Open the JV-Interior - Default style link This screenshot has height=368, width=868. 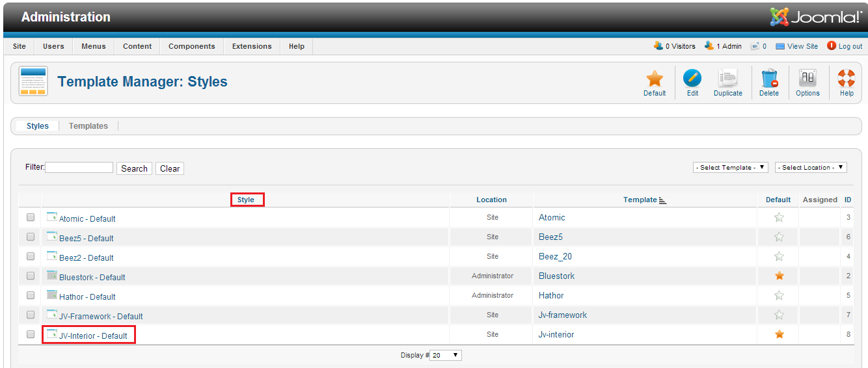pyautogui.click(x=93, y=336)
